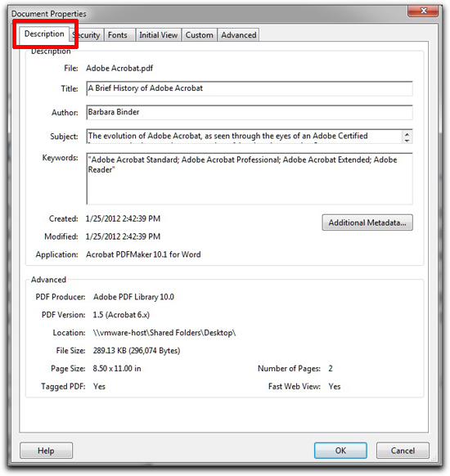
Task: Click inside the Title text field
Action: (x=250, y=88)
